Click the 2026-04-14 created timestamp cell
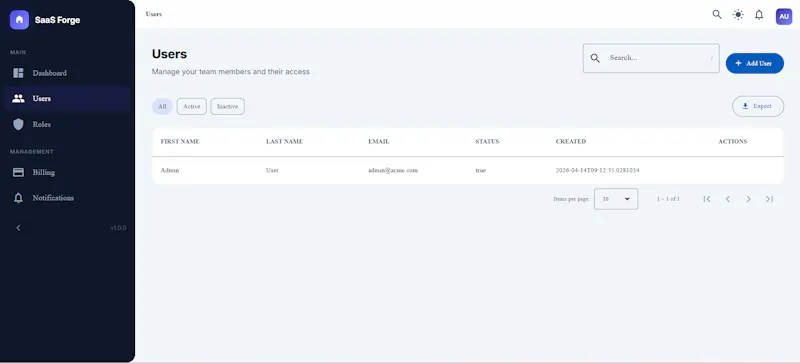This screenshot has width=800, height=363. pos(597,171)
